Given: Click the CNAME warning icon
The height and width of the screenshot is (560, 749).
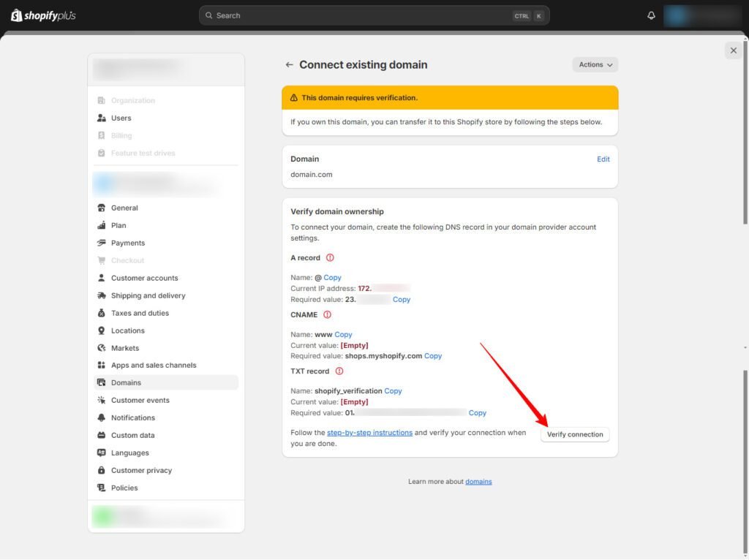Looking at the screenshot, I should (x=327, y=314).
